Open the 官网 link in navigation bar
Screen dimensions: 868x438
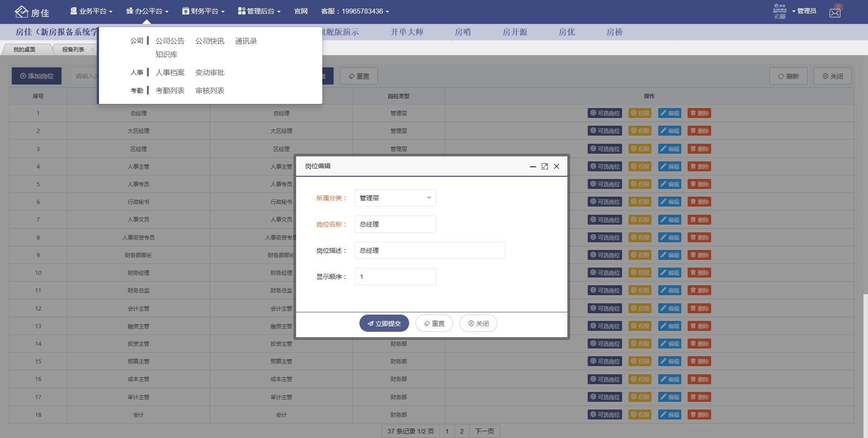tap(301, 11)
